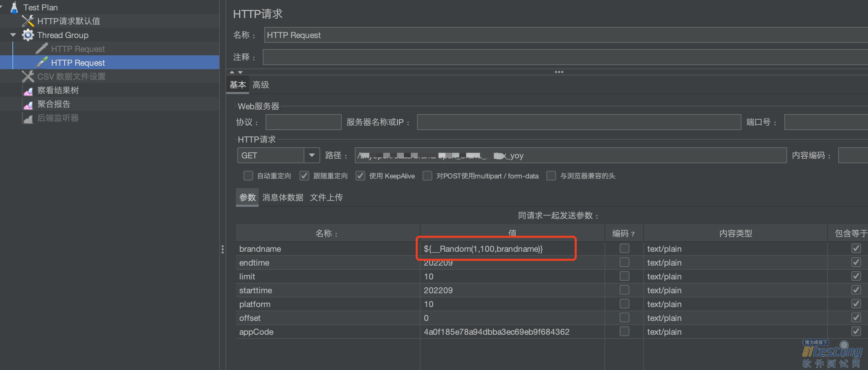Switch to the 高级 tab

coord(261,85)
